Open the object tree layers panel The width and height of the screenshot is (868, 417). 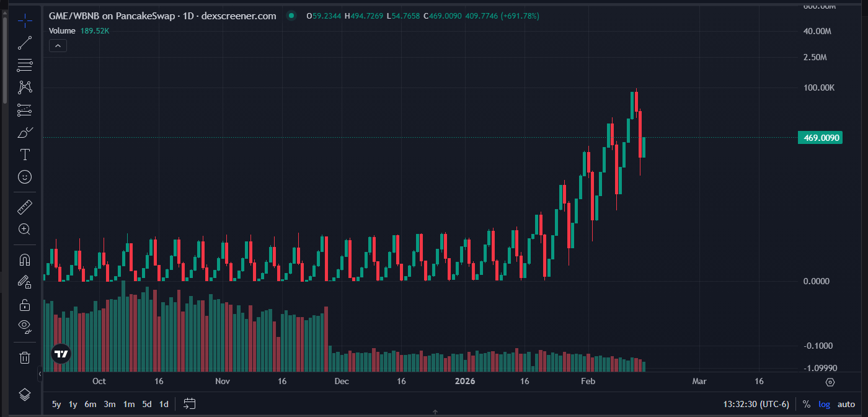click(25, 394)
